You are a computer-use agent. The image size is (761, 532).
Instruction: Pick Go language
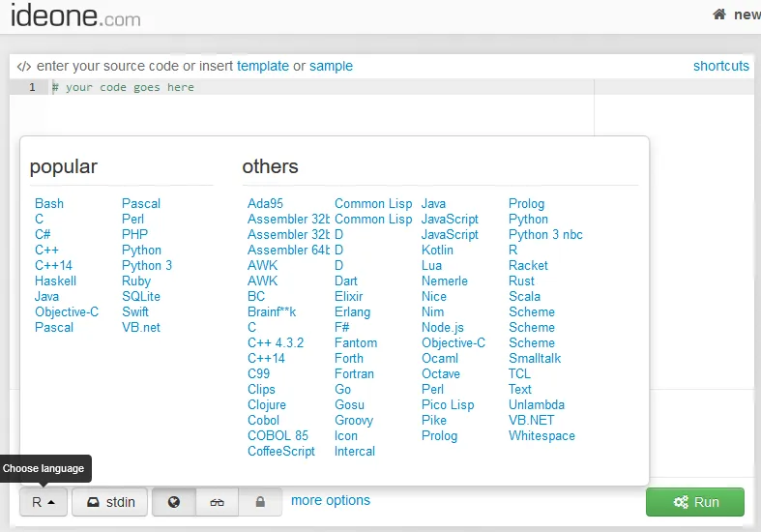point(342,389)
